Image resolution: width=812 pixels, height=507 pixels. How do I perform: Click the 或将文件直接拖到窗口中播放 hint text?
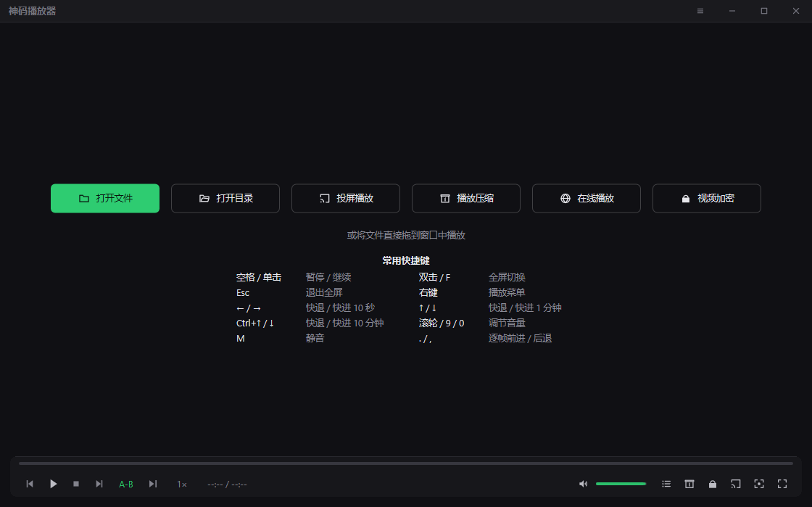[406, 235]
